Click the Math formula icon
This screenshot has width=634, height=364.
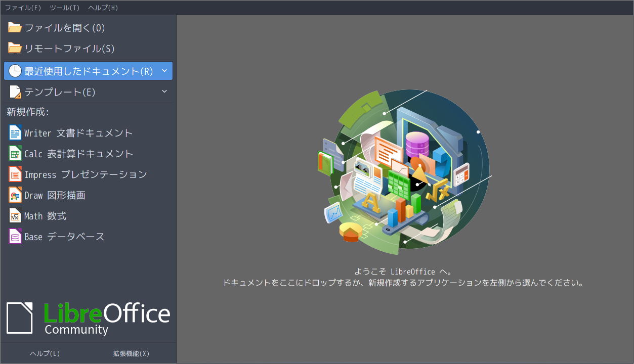click(x=15, y=215)
